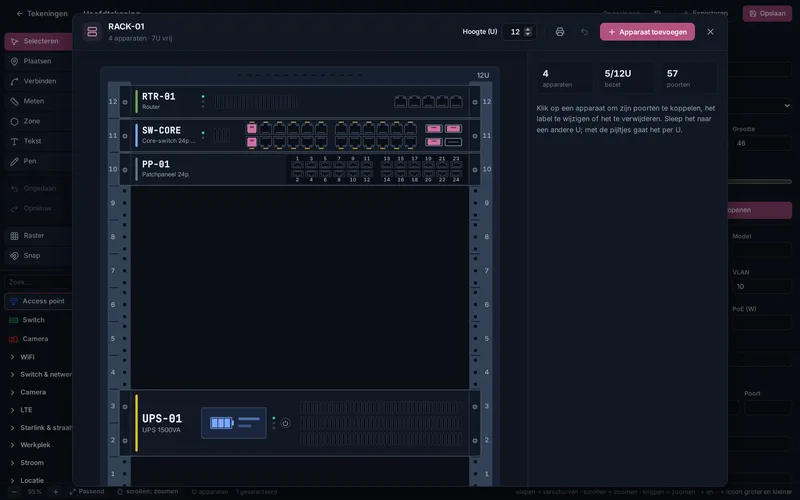
Task: Choose the Verbinden tool
Action: (x=39, y=81)
